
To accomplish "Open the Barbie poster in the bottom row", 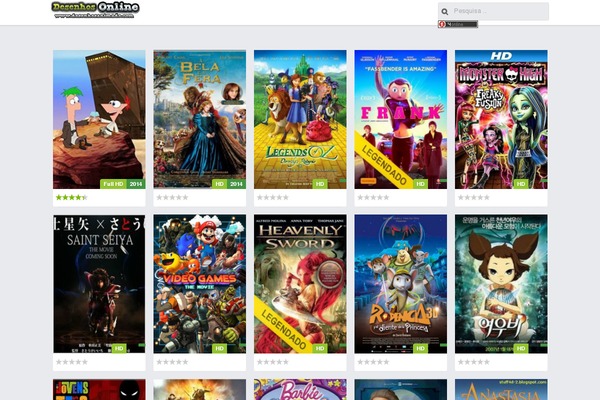I will click(300, 390).
